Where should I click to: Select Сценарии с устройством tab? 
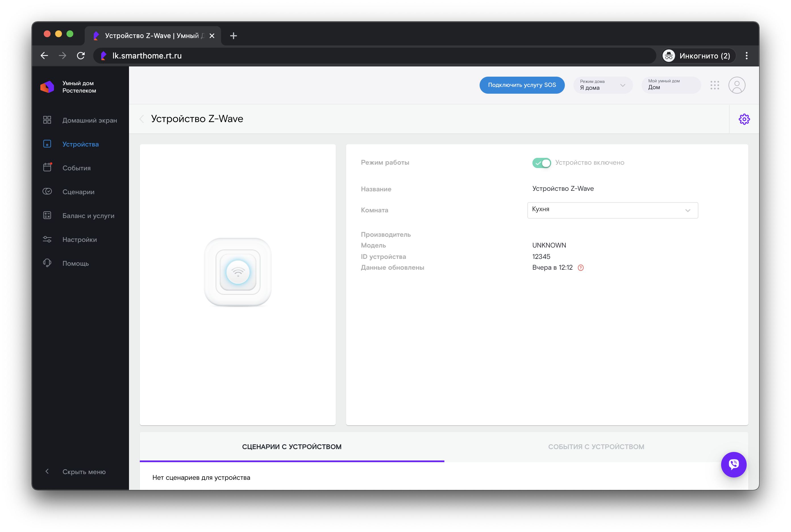[x=292, y=447]
